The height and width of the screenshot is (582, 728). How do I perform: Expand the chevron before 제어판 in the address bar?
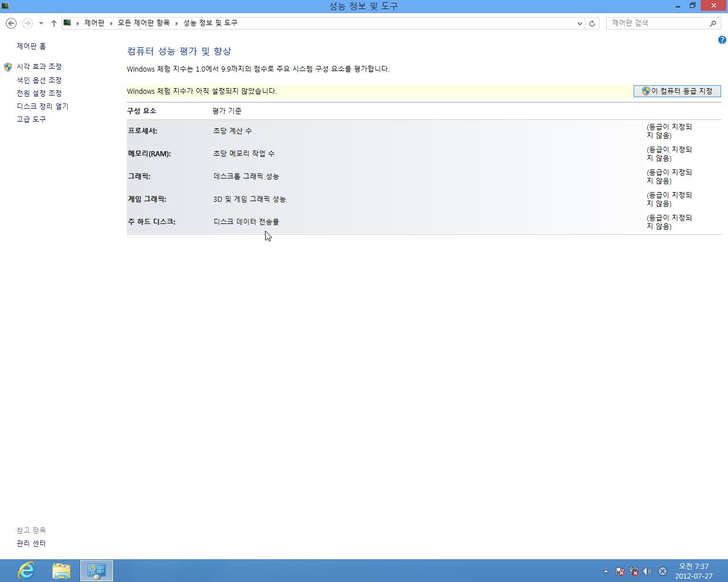click(78, 23)
